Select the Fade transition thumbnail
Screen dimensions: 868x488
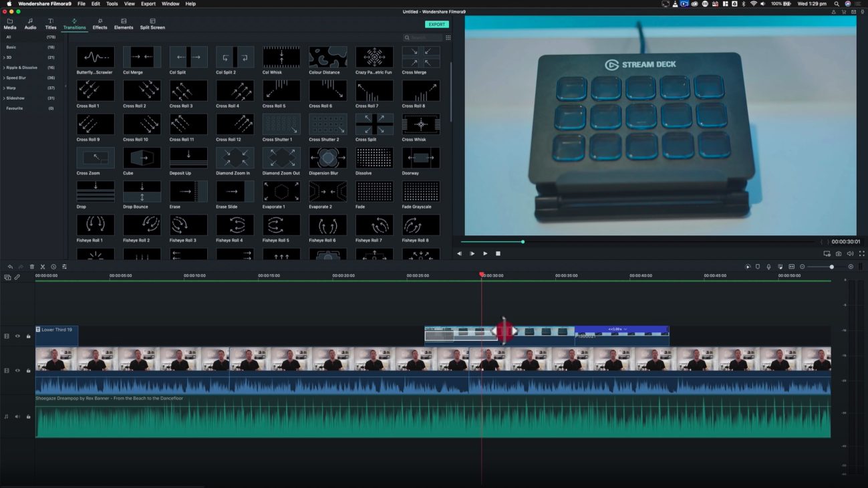point(374,191)
